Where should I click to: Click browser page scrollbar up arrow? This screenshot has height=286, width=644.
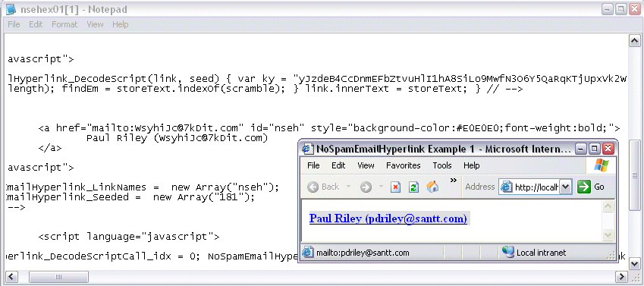[608, 206]
